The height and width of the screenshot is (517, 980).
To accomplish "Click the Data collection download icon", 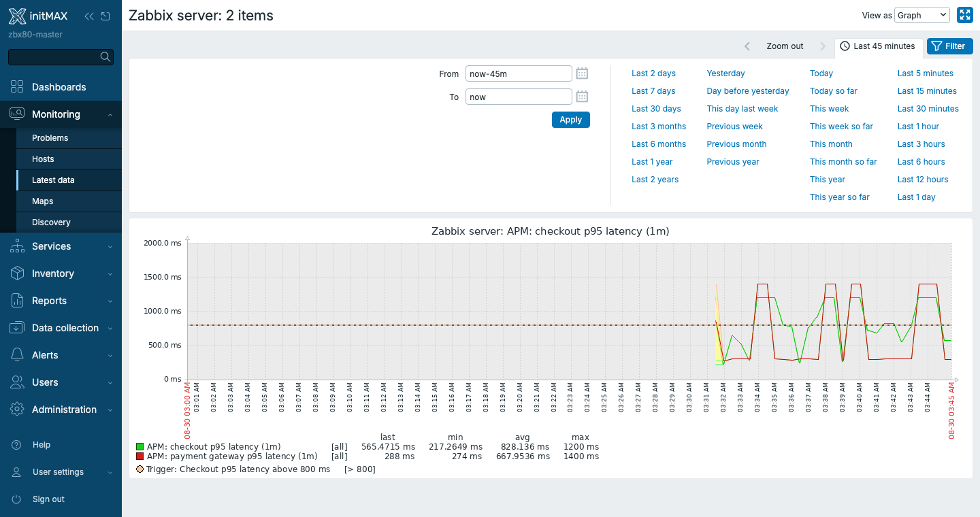I will pos(17,328).
